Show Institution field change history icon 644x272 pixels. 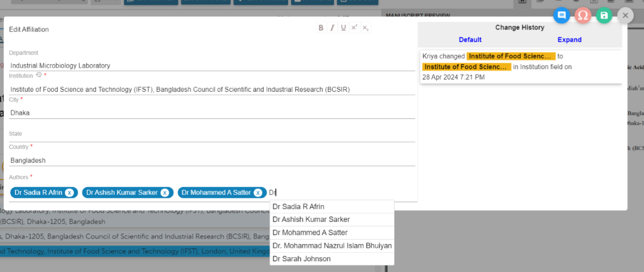(x=39, y=75)
